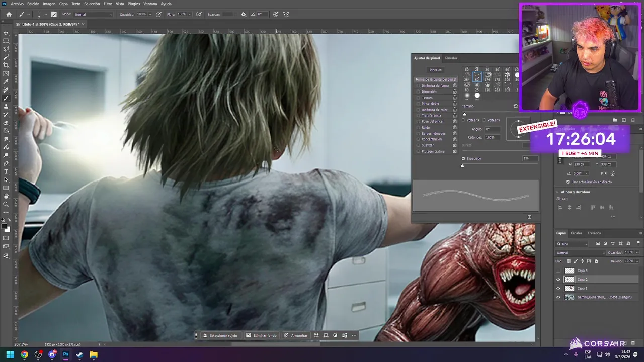Screen dimensions: 644x362
Task: Show Capa 3 layer visibility
Action: [558, 271]
